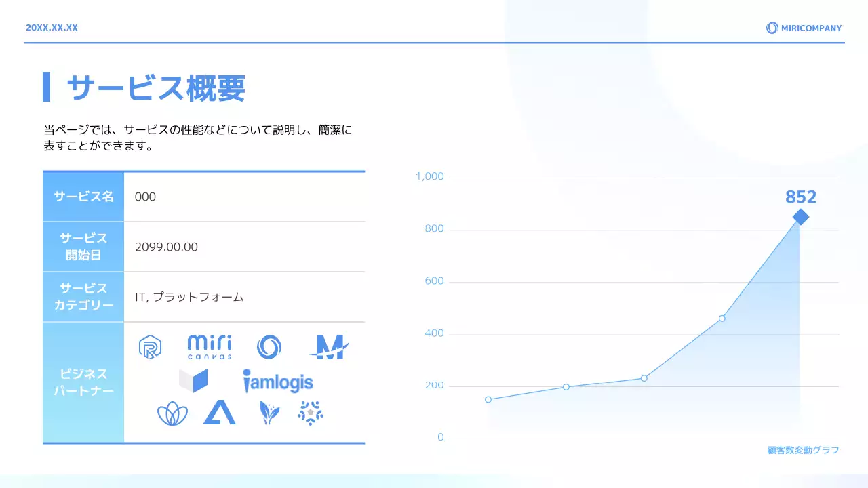The image size is (868, 488).
Task: Select the diamond marker at chart peak
Action: tap(800, 217)
